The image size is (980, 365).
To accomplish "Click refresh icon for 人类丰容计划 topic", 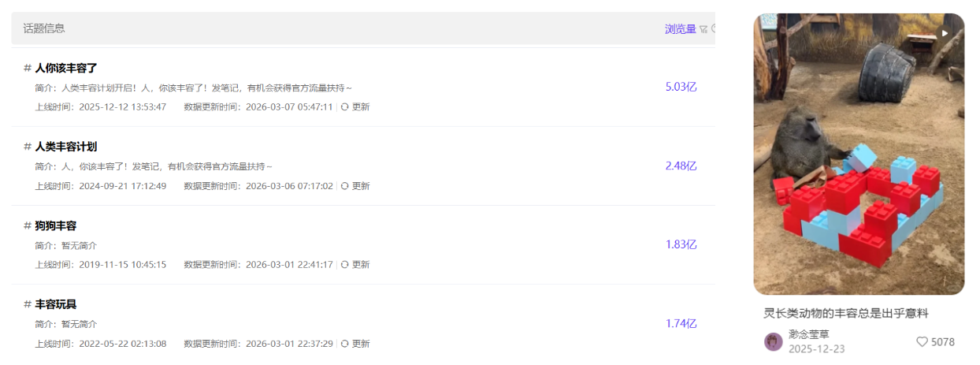I will [344, 186].
